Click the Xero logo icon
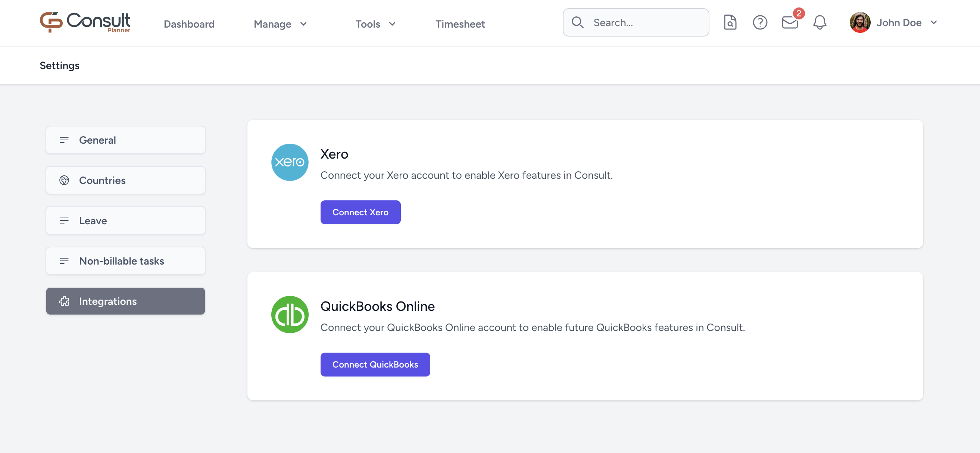 [290, 162]
